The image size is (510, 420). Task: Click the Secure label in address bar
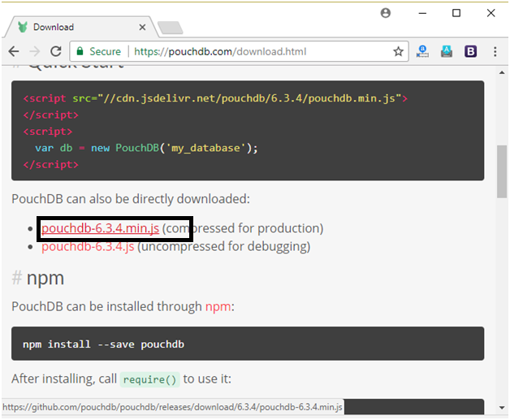tap(105, 51)
